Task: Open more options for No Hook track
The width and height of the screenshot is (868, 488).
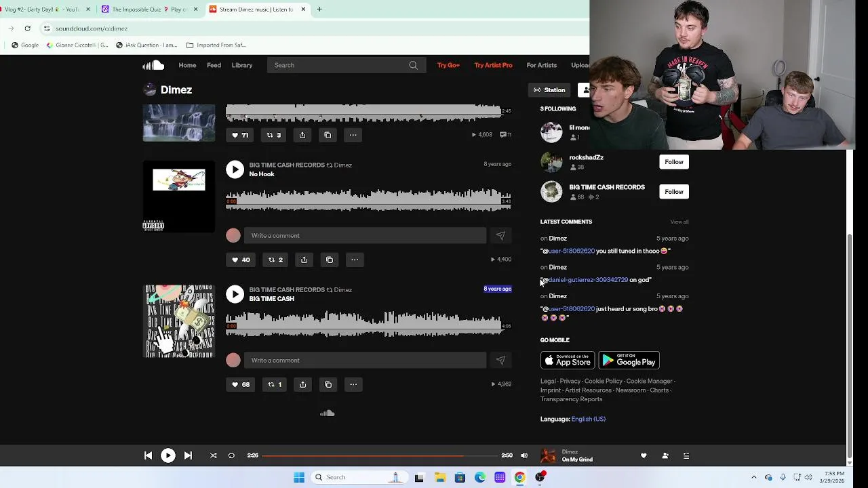Action: tap(355, 260)
